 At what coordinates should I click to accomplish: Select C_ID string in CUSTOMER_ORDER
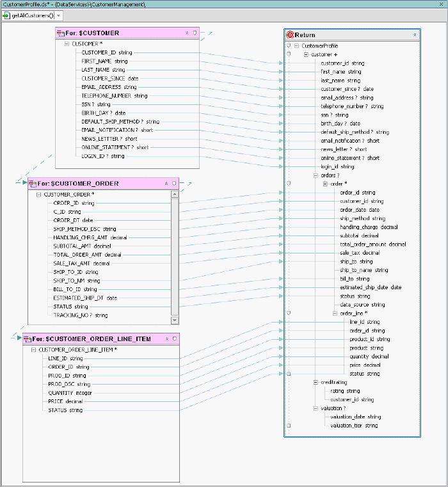[x=67, y=212]
